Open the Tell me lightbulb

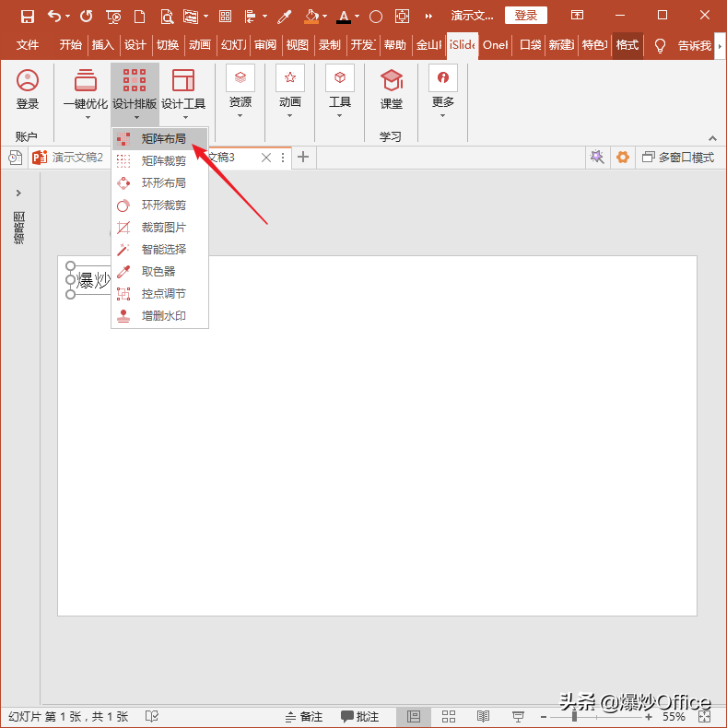[660, 45]
